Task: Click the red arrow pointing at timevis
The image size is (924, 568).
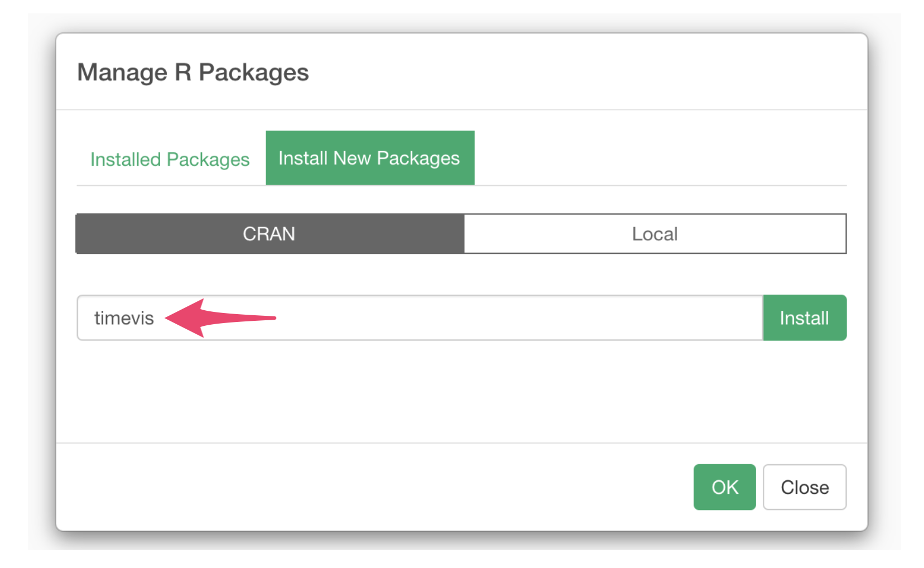Action: 220,318
